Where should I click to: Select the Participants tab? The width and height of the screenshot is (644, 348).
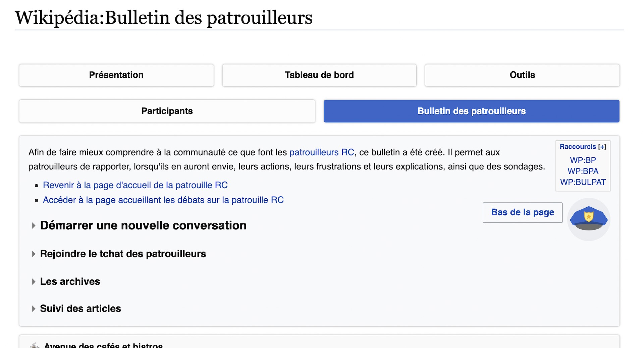167,111
